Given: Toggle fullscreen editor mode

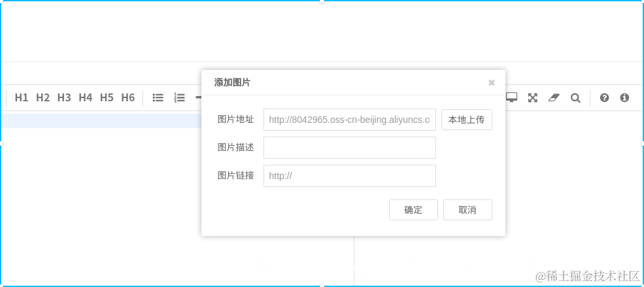Looking at the screenshot, I should 533,97.
